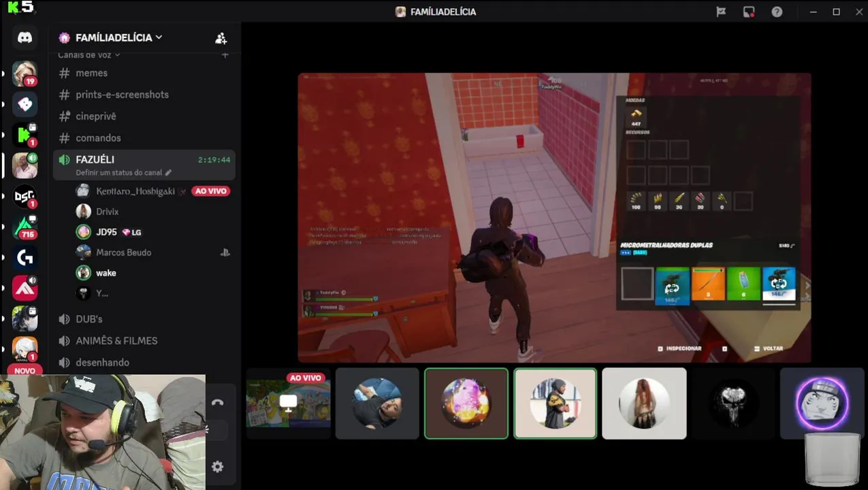Click the LG server tag beside JD95
This screenshot has width=868, height=490.
(x=131, y=232)
